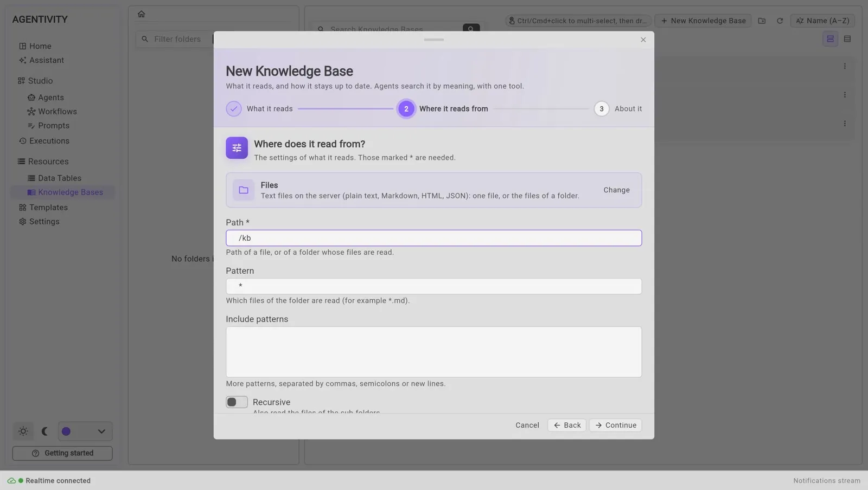
Task: Switch to light theme sun button
Action: 23,431
